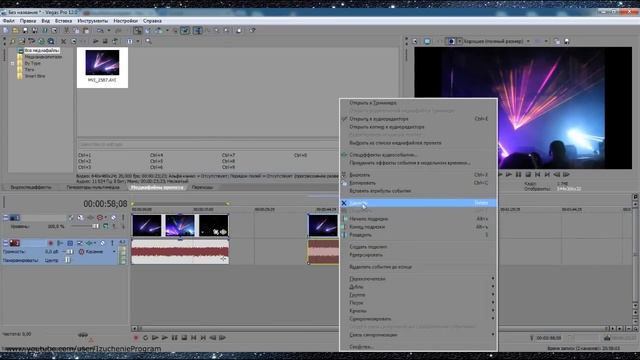The image size is (640, 360).
Task: Select the By Type folder in media tree
Action: (x=33, y=63)
